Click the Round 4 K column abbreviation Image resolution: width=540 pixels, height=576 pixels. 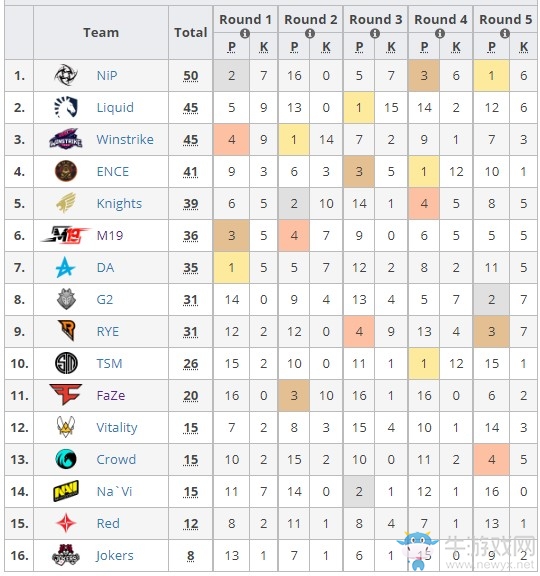(x=456, y=47)
